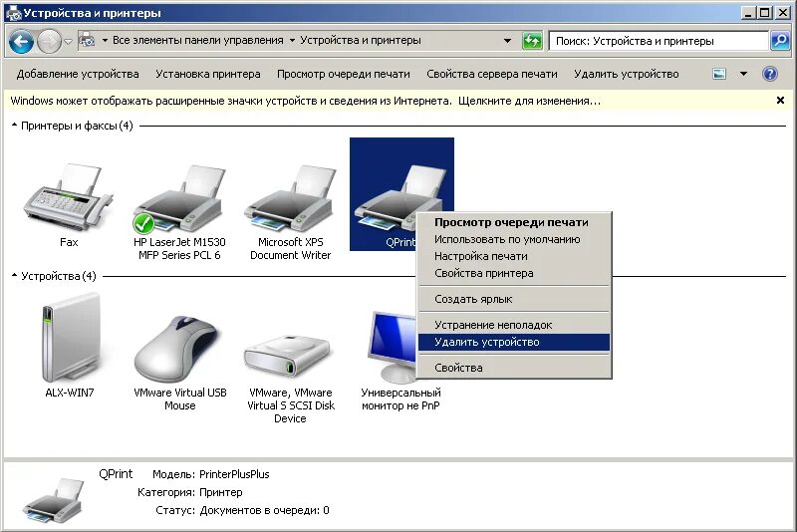Viewport: 797px width, 532px height.
Task: Open the address bar history dropdown
Action: (507, 40)
